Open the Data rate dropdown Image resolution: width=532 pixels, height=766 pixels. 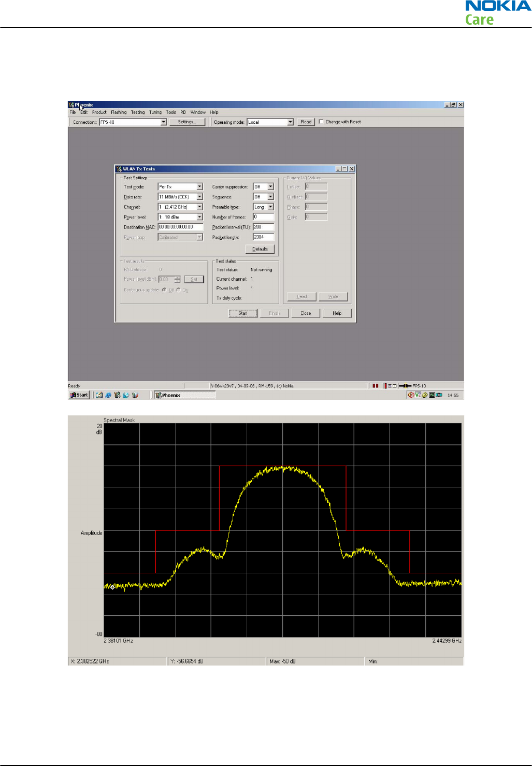tap(199, 197)
